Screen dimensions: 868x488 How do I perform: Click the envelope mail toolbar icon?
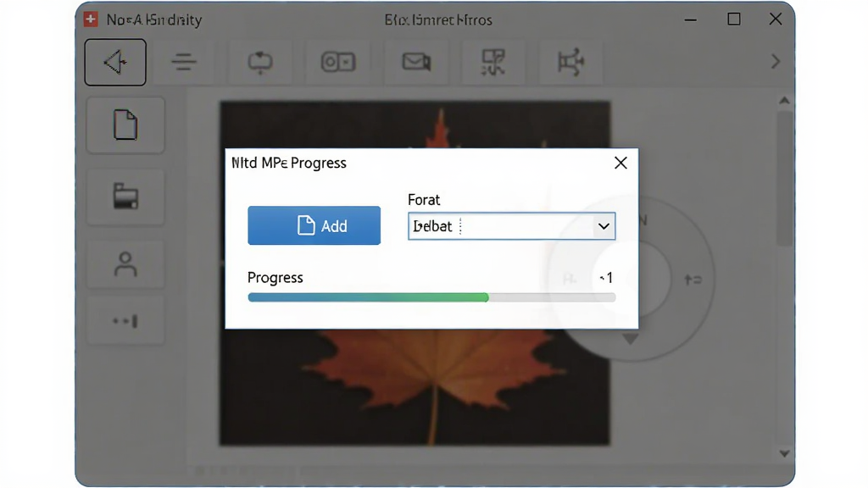pyautogui.click(x=416, y=61)
